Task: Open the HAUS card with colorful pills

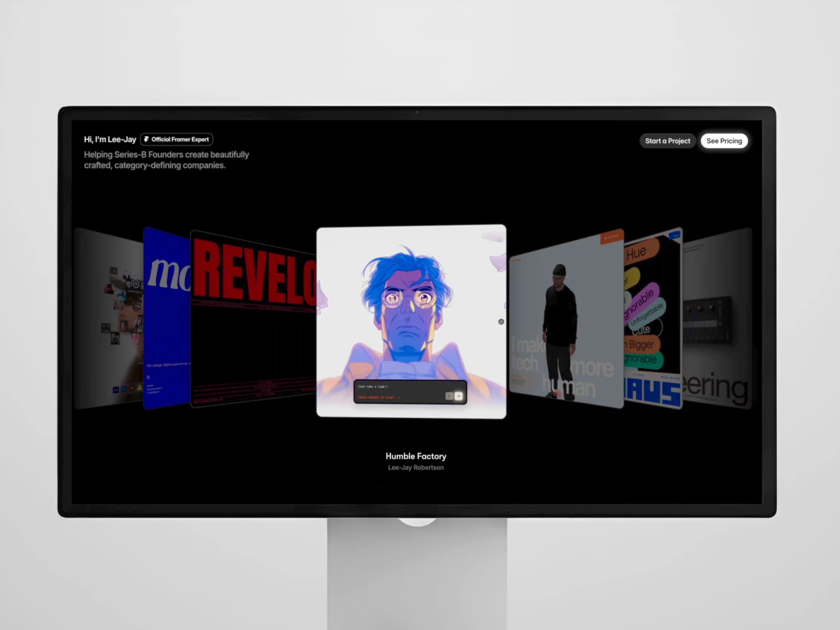Action: (x=653, y=318)
